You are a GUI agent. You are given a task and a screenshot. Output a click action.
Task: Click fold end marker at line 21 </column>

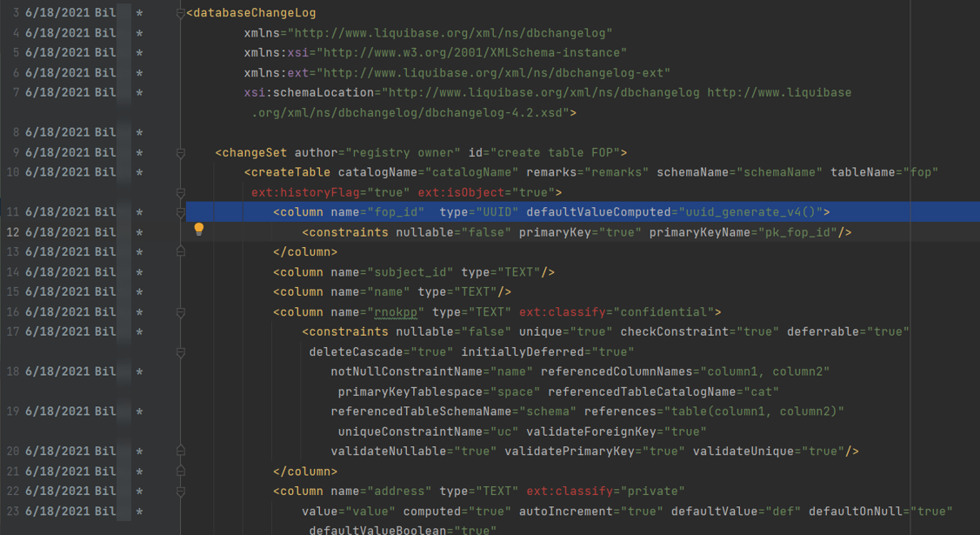point(181,471)
